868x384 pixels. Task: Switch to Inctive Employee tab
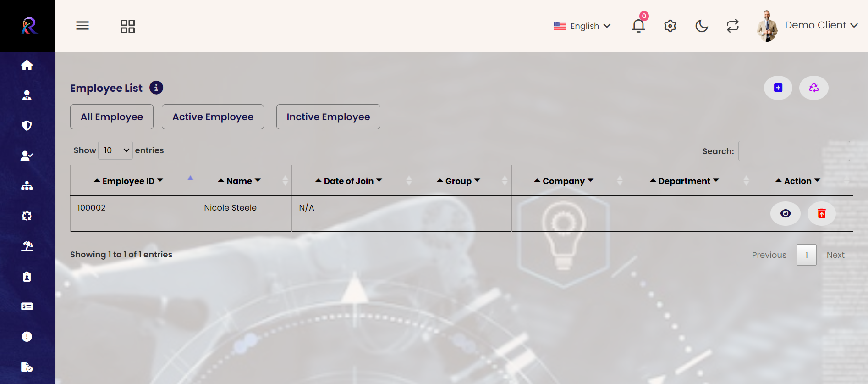click(x=328, y=117)
